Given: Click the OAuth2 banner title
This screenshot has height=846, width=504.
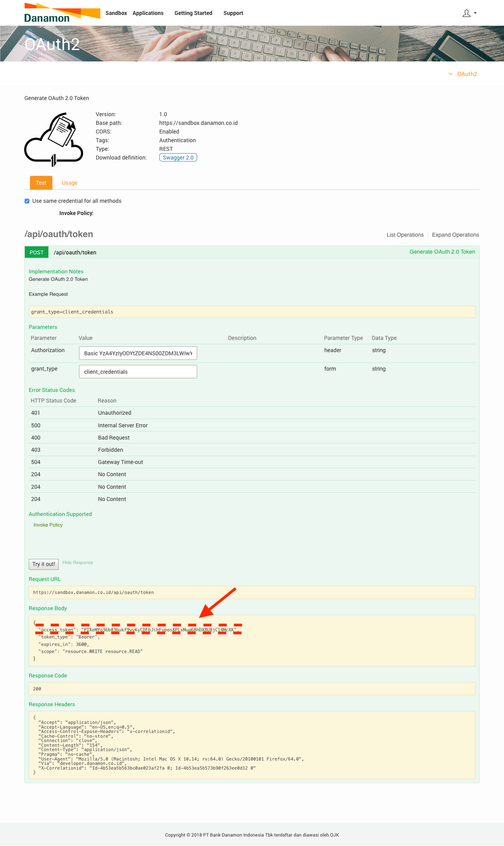Looking at the screenshot, I should 52,44.
